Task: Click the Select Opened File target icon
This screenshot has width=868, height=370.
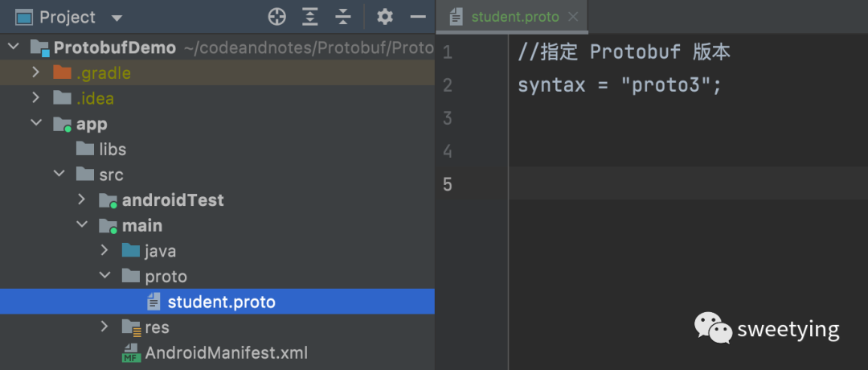Action: pos(276,17)
